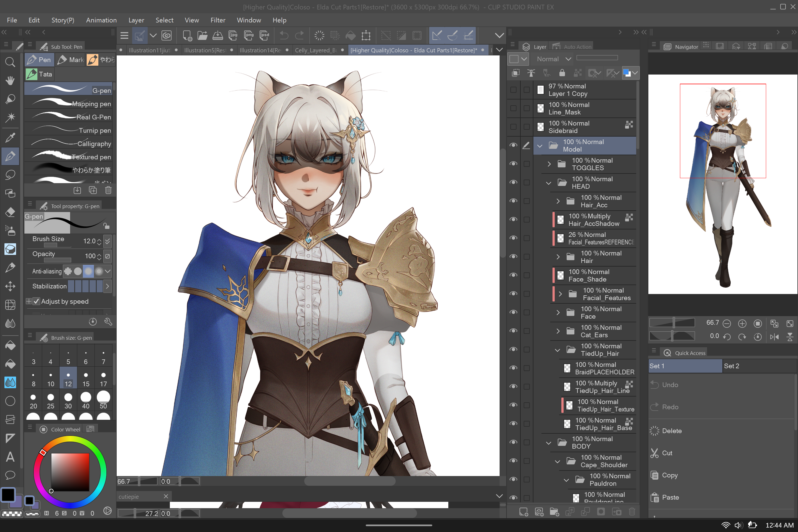Select the Move layer tool
The width and height of the screenshot is (798, 532).
10,286
